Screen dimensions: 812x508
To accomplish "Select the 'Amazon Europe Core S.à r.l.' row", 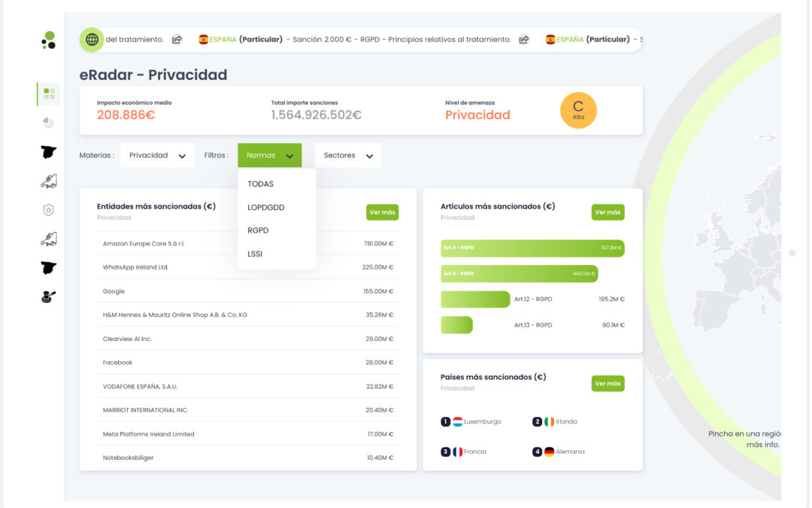I will coord(248,244).
